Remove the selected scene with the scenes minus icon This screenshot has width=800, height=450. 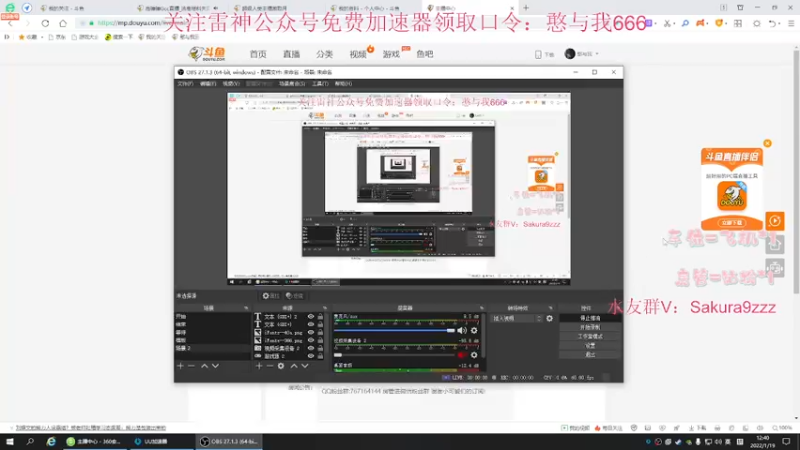pos(191,366)
